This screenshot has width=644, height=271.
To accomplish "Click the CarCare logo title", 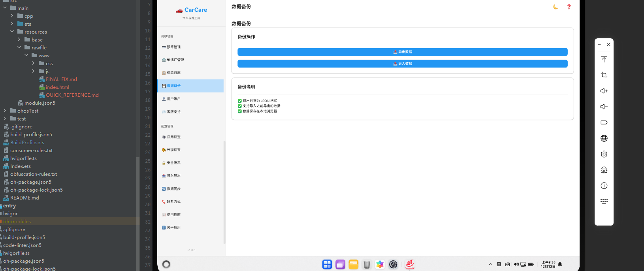I will coord(192,10).
